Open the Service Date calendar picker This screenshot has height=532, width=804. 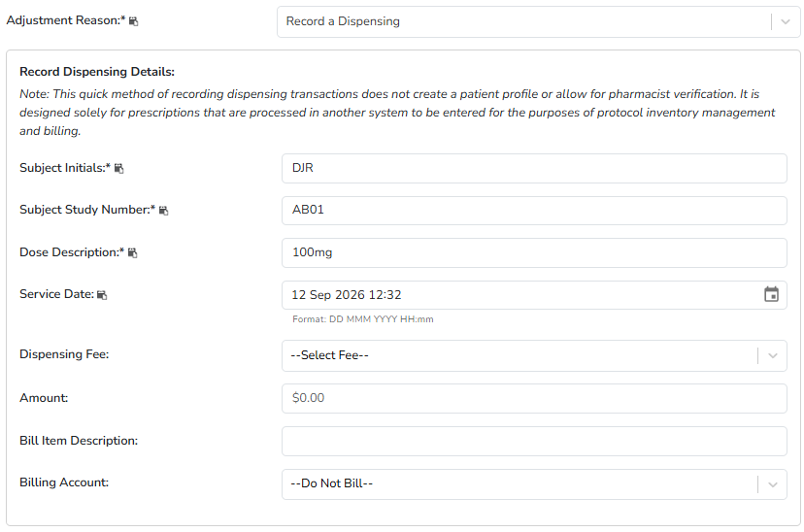click(771, 294)
